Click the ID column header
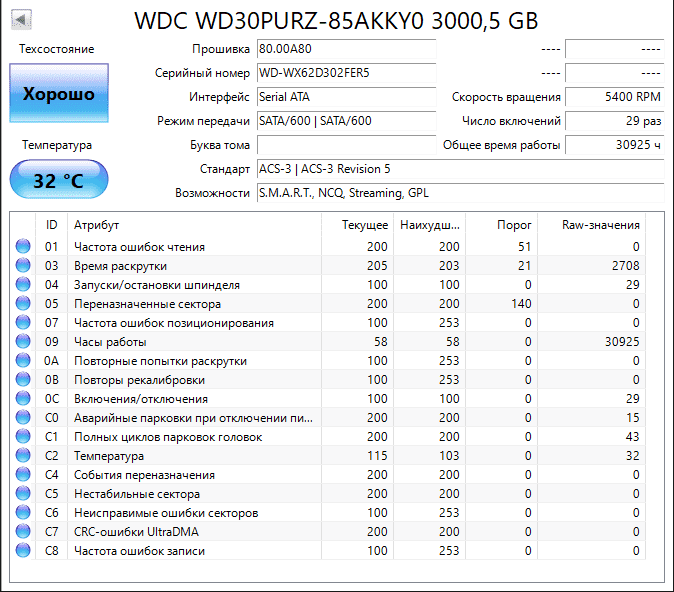Image resolution: width=674 pixels, height=592 pixels. pos(51,225)
